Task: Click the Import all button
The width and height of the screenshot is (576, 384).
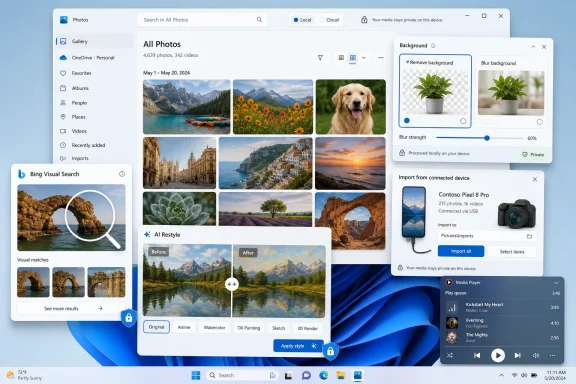Action: [461, 251]
